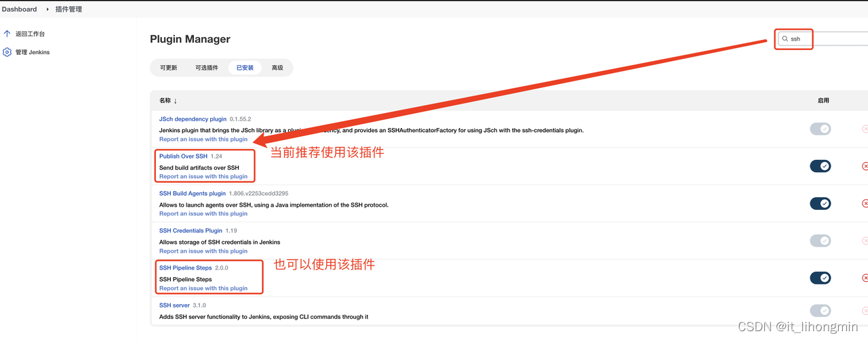The height and width of the screenshot is (340, 868).
Task: Switch to the 可选插件 tab
Action: 207,68
